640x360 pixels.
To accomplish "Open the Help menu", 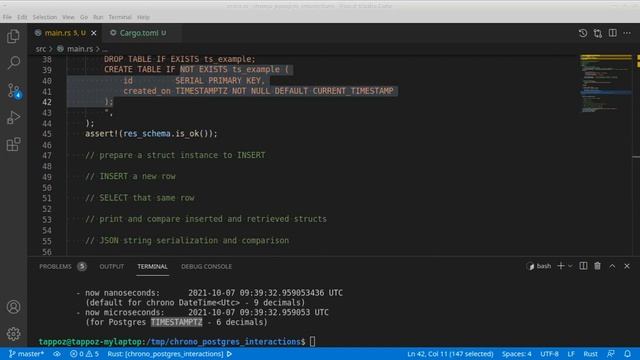I will (x=143, y=17).
